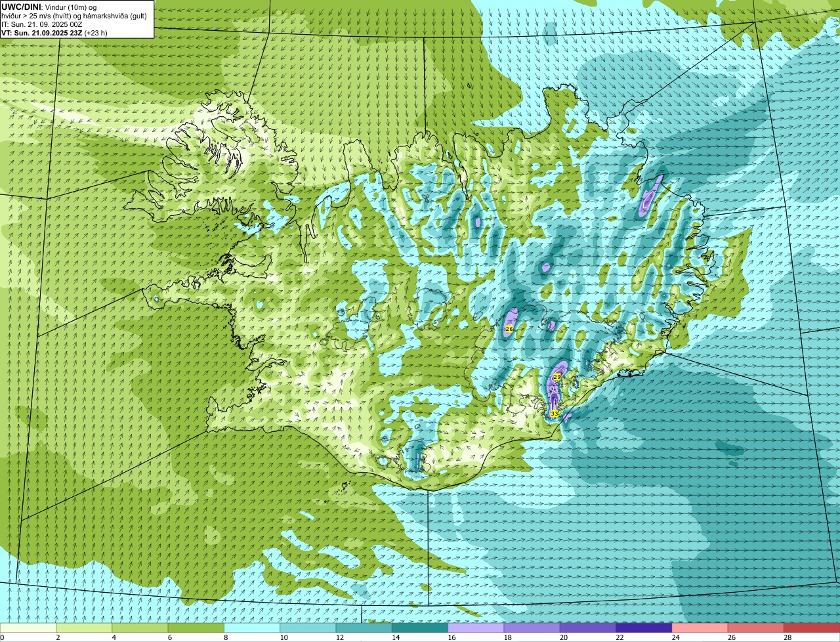Click the dark teal 14–16 m/s legend swatch
This screenshot has width=840, height=642.
pos(420,628)
